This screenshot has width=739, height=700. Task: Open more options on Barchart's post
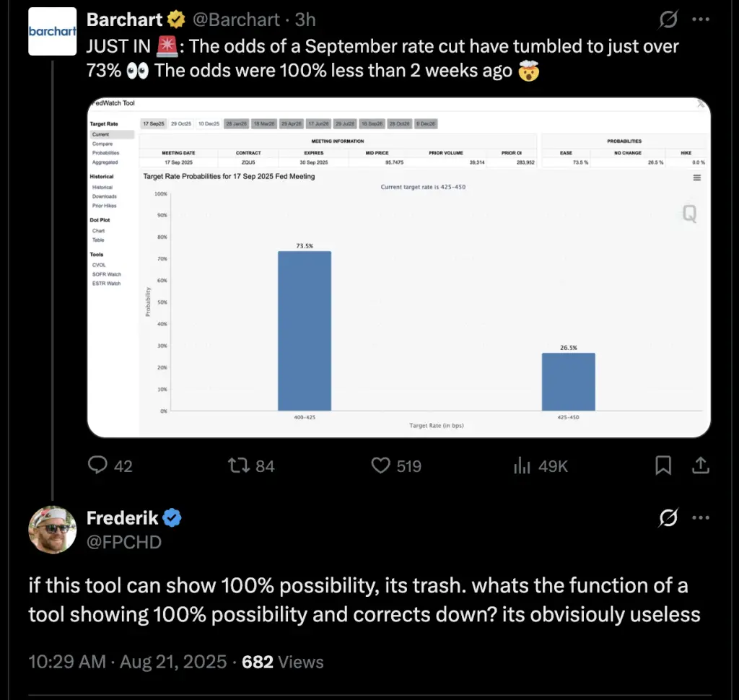(x=701, y=19)
